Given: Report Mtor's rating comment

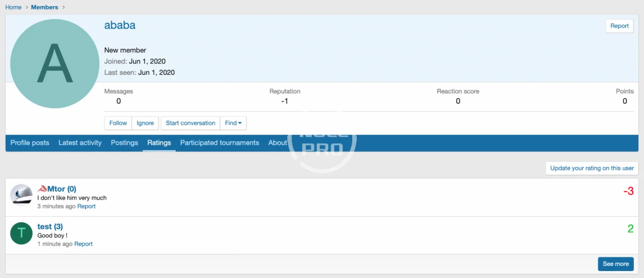Looking at the screenshot, I should tap(87, 206).
